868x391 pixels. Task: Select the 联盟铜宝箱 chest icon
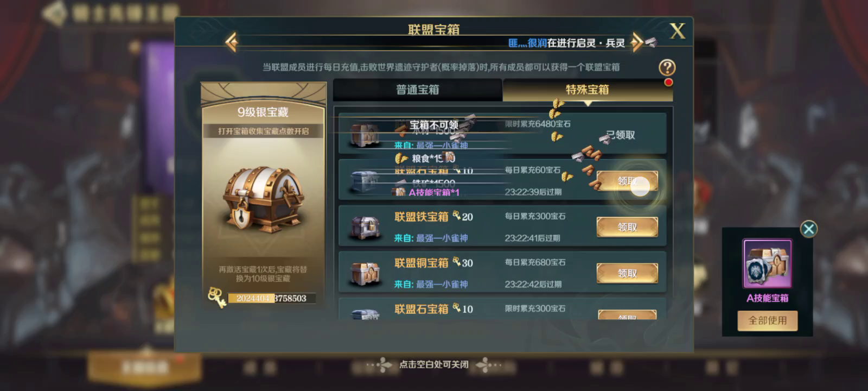(365, 273)
